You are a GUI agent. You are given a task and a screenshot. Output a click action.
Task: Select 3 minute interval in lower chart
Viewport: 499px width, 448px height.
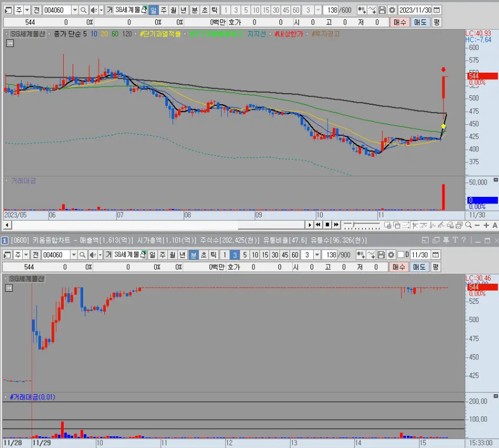coord(235,255)
